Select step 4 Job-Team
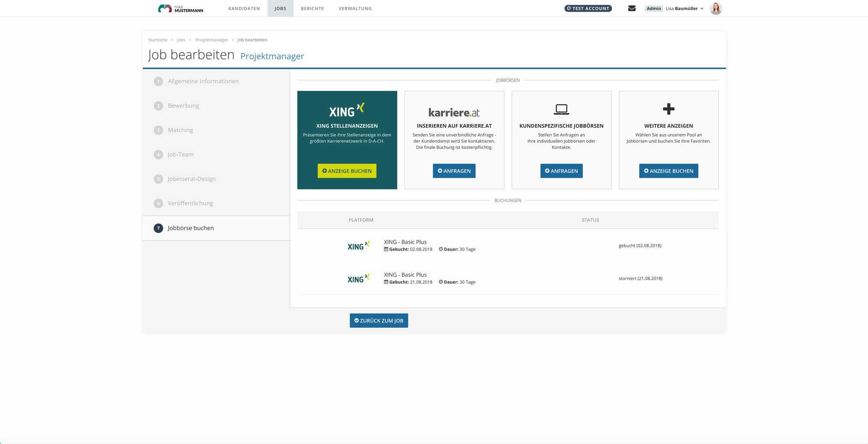The width and height of the screenshot is (868, 444). click(x=216, y=154)
